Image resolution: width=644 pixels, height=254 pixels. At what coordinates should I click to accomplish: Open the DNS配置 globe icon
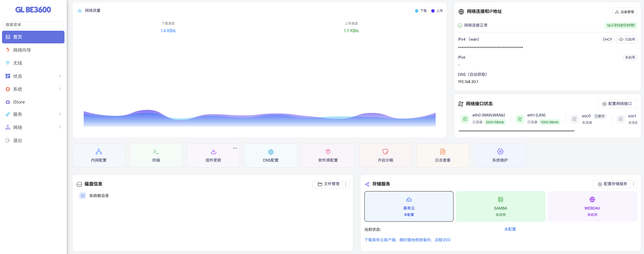click(271, 152)
